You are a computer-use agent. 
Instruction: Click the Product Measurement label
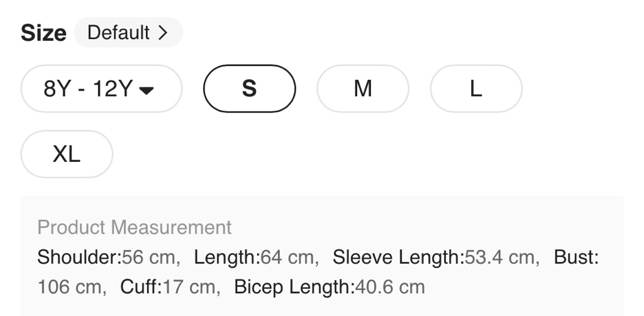(135, 227)
